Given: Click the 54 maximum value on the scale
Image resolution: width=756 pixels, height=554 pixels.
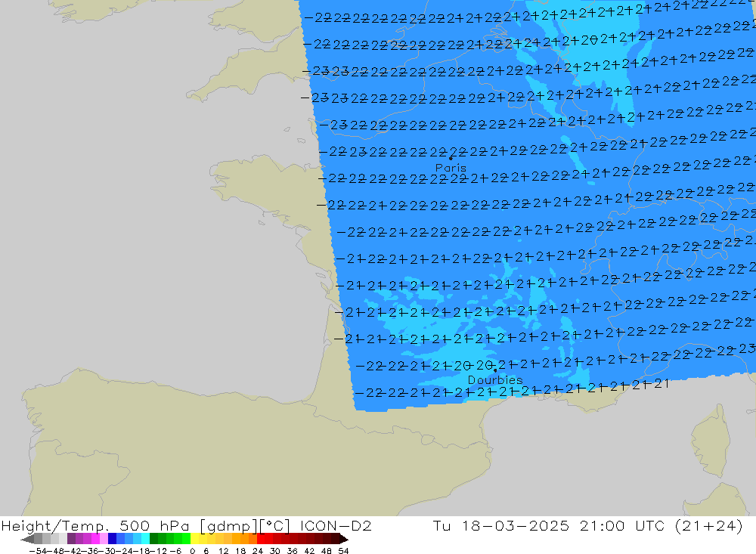Looking at the screenshot, I should [x=343, y=551].
